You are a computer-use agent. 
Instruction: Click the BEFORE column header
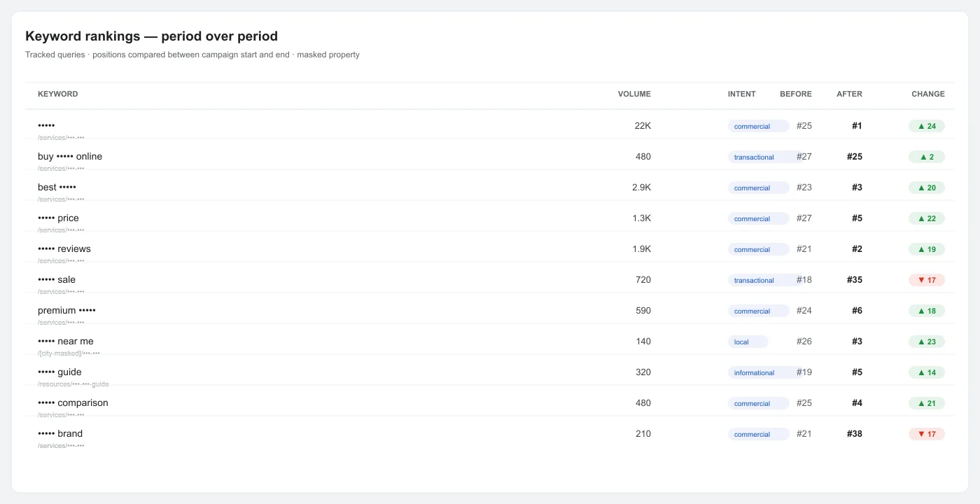coord(796,94)
